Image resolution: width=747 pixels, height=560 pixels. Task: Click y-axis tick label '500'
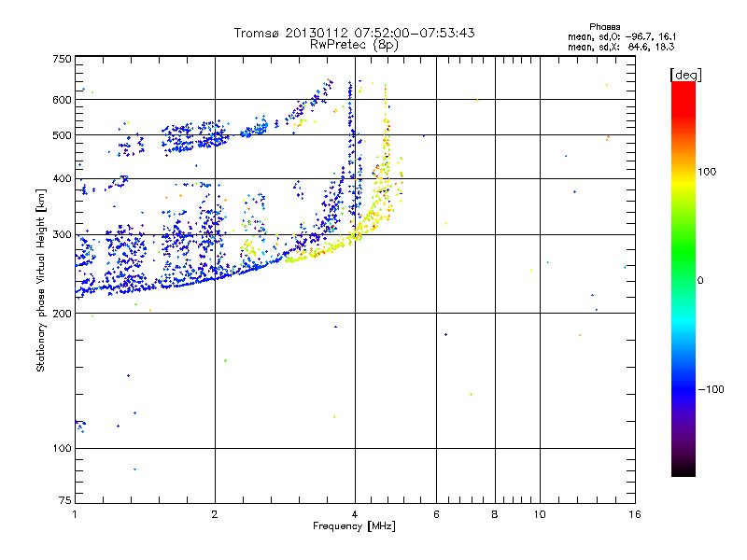pyautogui.click(x=63, y=135)
